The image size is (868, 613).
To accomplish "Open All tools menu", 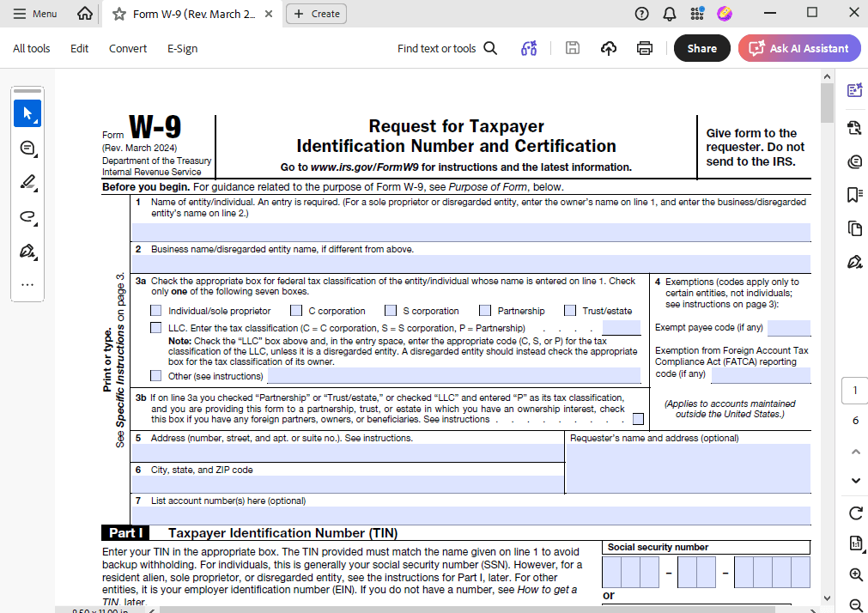I will point(32,49).
